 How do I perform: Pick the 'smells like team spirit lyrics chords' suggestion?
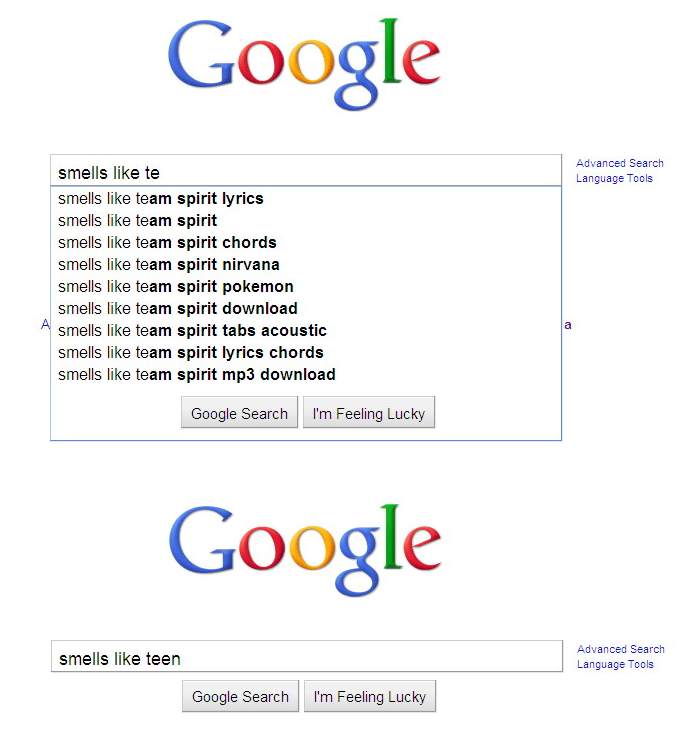(x=191, y=353)
